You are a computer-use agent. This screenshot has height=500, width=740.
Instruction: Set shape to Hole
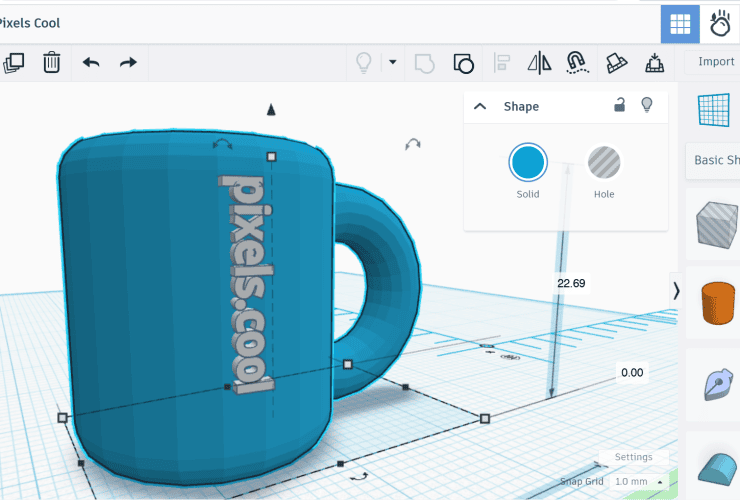coord(604,162)
